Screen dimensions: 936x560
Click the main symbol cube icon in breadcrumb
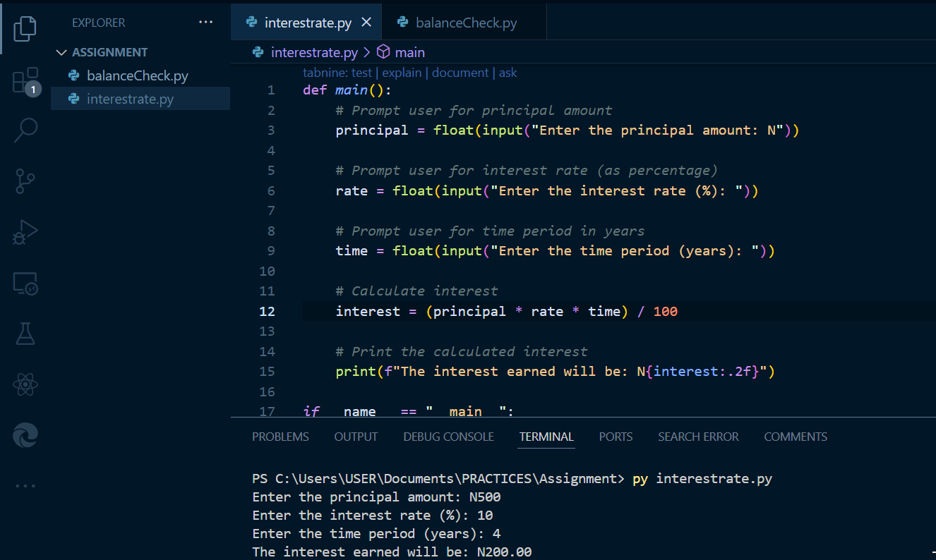point(383,52)
